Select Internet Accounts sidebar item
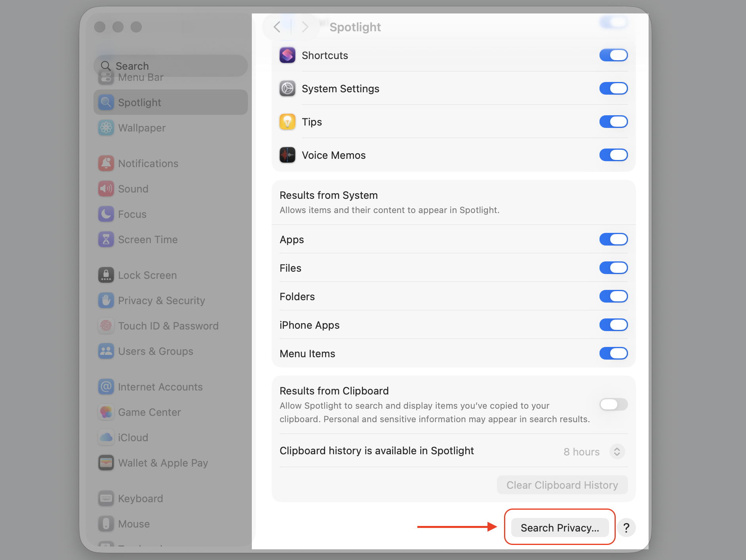Image resolution: width=746 pixels, height=560 pixels. [x=171, y=387]
